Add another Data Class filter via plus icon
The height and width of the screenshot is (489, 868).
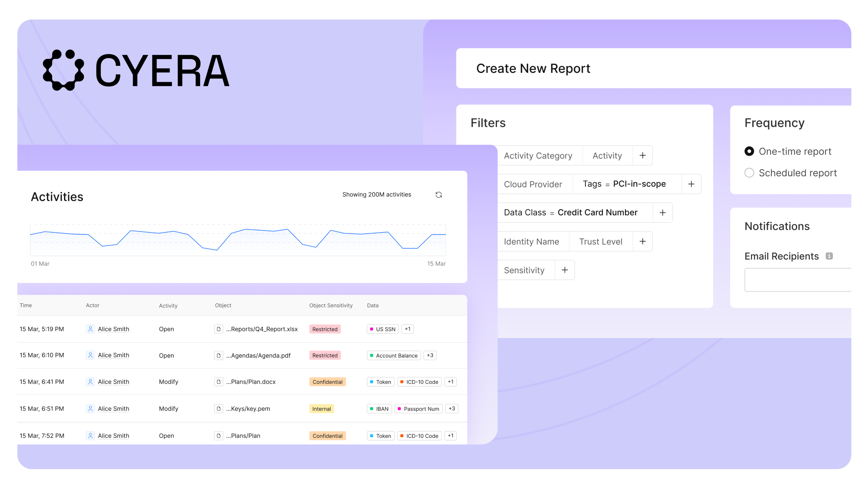click(663, 212)
